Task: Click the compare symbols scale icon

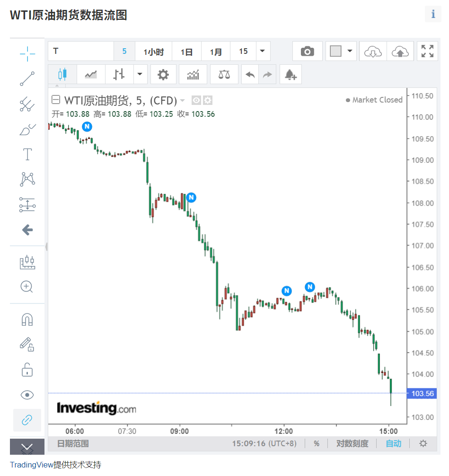Action: click(224, 74)
